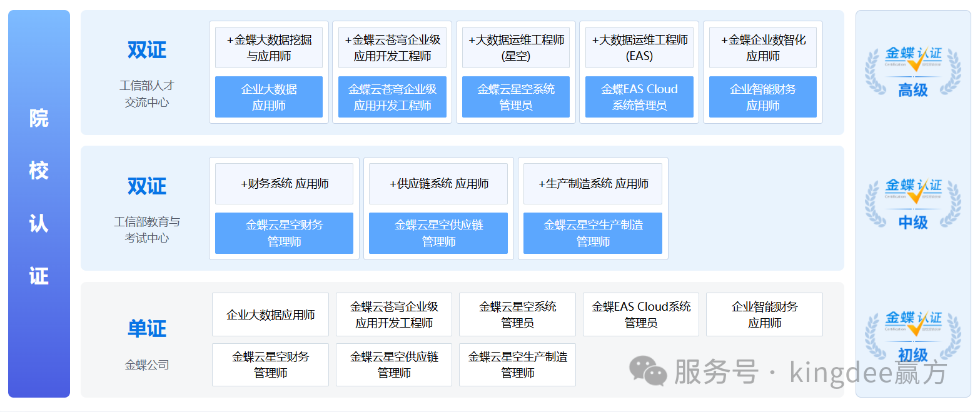Select 企业大数据应用师 in 单证 section

click(x=270, y=314)
